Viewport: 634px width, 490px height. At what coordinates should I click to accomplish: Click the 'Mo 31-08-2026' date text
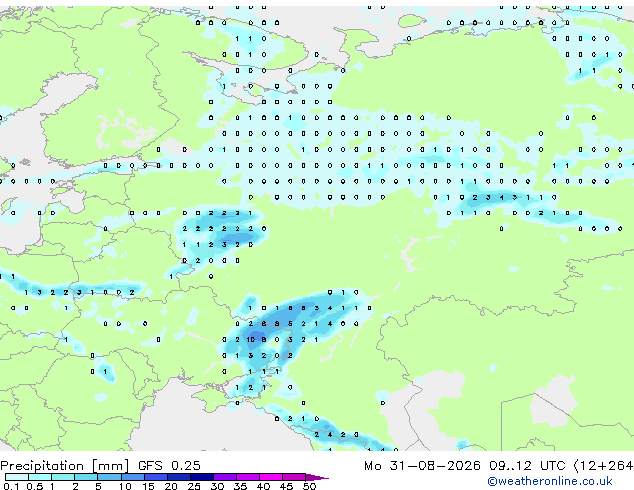tap(422, 465)
